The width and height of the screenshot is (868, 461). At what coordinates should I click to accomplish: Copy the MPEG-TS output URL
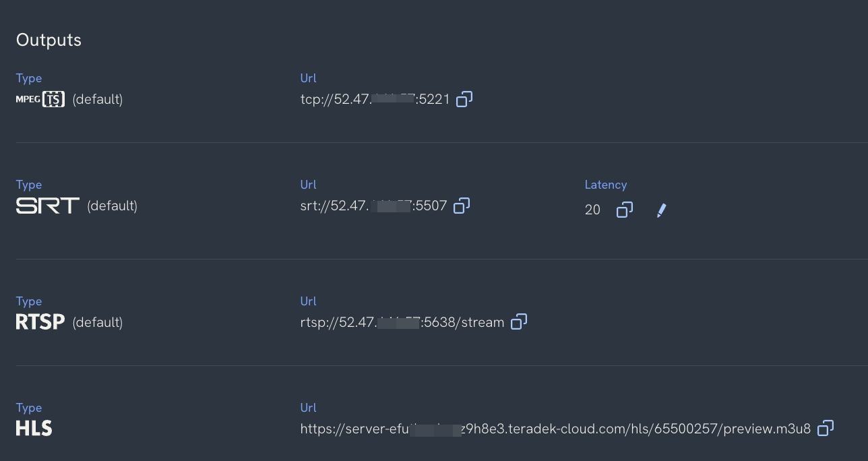click(x=463, y=99)
